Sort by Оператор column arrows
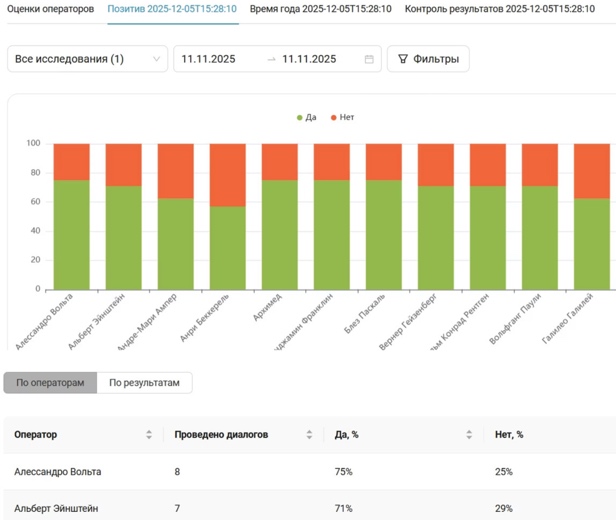The width and height of the screenshot is (616, 520). tap(149, 434)
